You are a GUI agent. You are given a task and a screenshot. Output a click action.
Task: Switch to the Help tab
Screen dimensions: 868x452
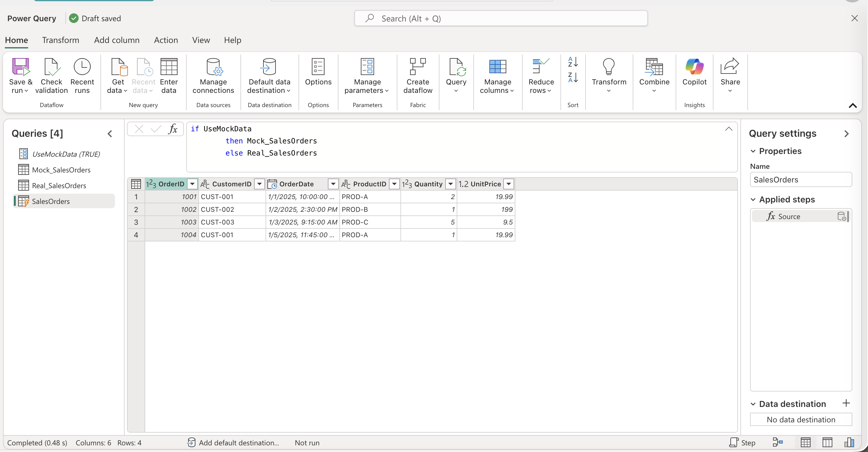click(233, 40)
